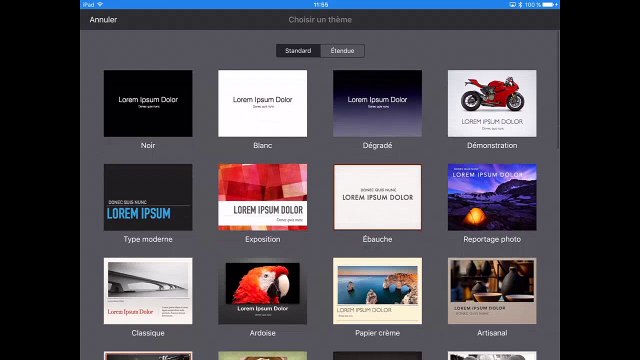The width and height of the screenshot is (640, 360).
Task: Pick the Dégradé gradient theme thumbnail
Action: pos(378,103)
